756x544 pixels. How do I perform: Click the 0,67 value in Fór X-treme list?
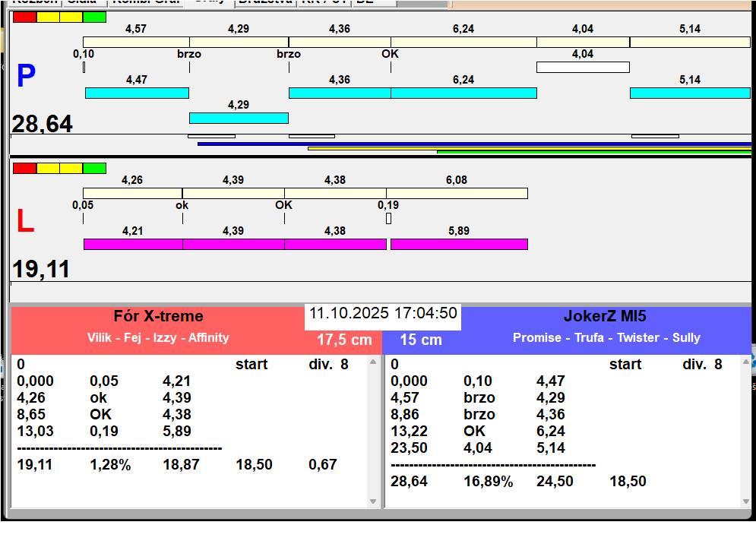(323, 465)
